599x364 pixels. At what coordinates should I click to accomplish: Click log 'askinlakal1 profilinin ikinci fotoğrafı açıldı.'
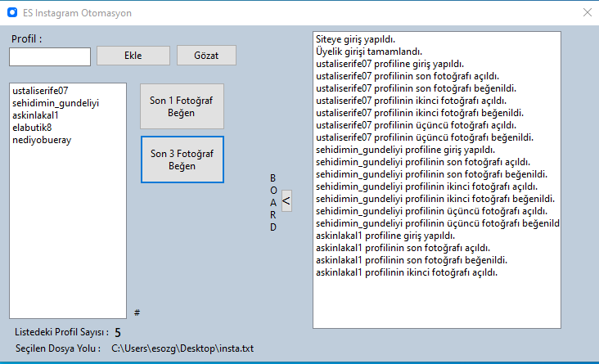407,272
